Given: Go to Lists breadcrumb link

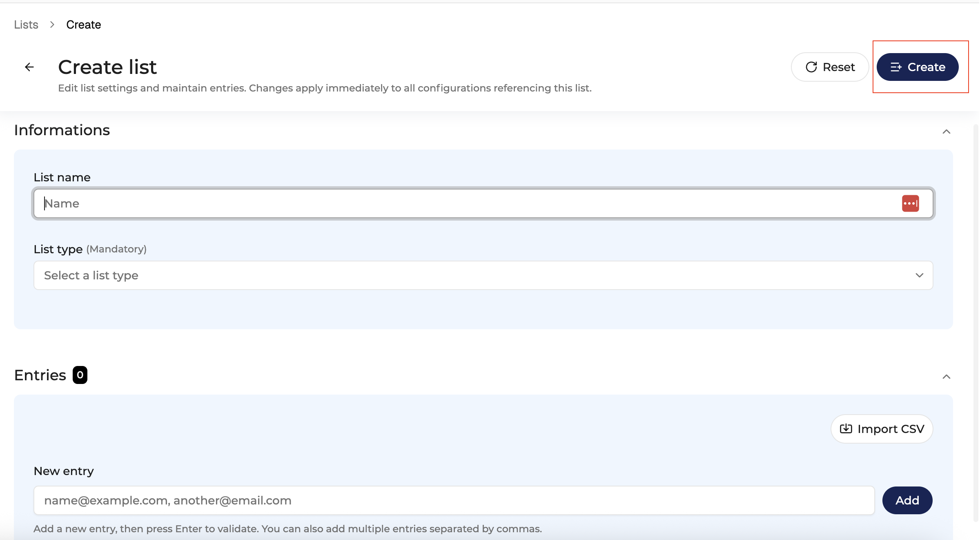Looking at the screenshot, I should [x=26, y=25].
